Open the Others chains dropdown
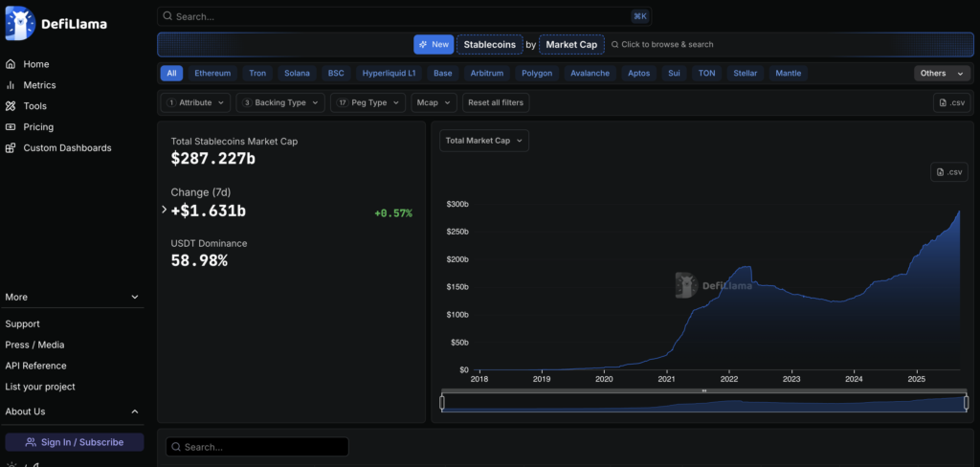Viewport: 980px width, 467px height. 942,73
